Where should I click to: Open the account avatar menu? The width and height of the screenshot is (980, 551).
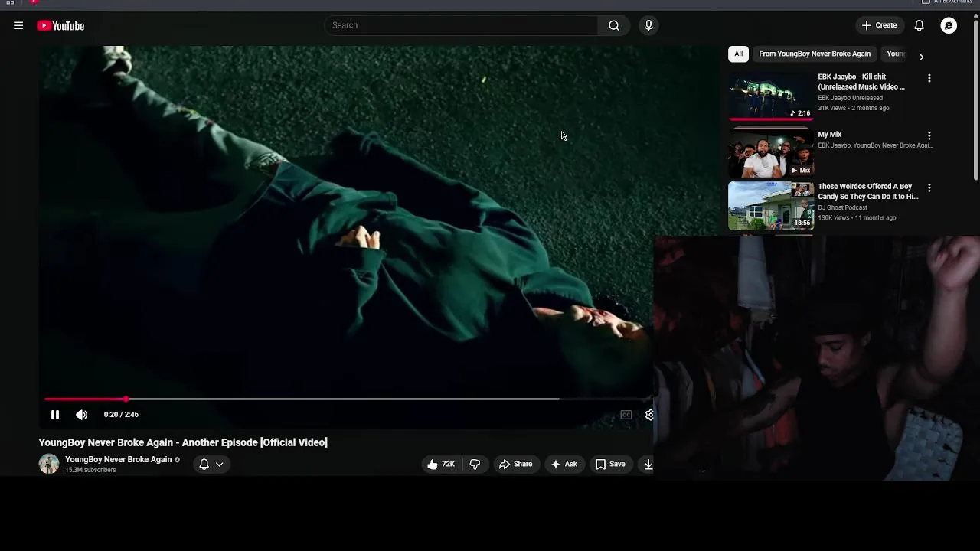coord(949,25)
